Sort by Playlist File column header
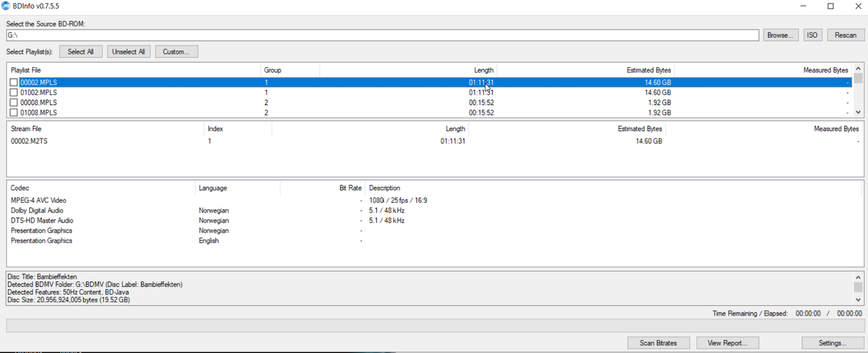This screenshot has height=353, width=868. click(134, 70)
